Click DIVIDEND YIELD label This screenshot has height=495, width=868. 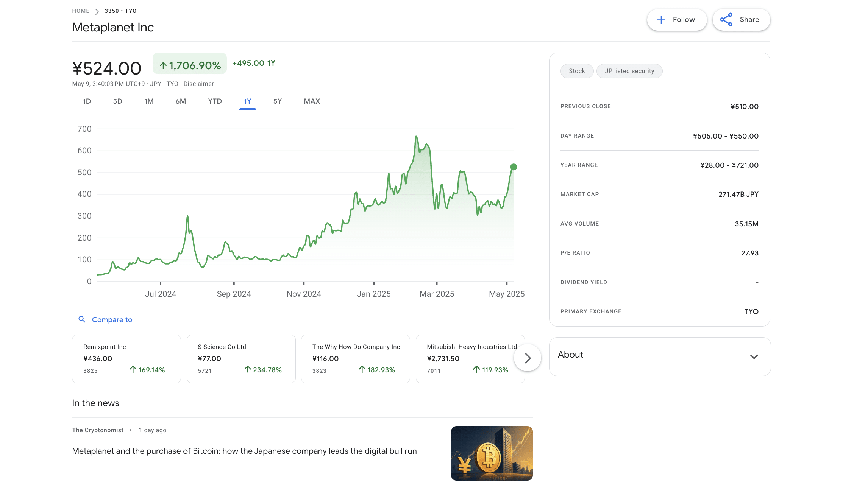click(x=584, y=282)
